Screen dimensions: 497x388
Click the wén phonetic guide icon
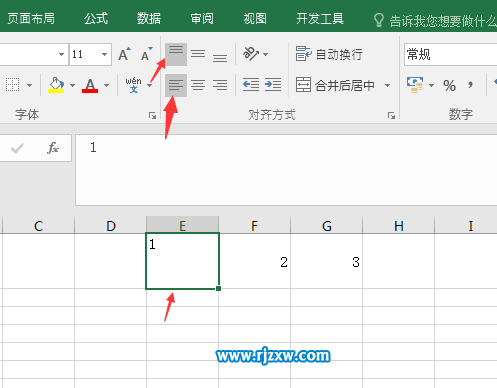tap(133, 85)
